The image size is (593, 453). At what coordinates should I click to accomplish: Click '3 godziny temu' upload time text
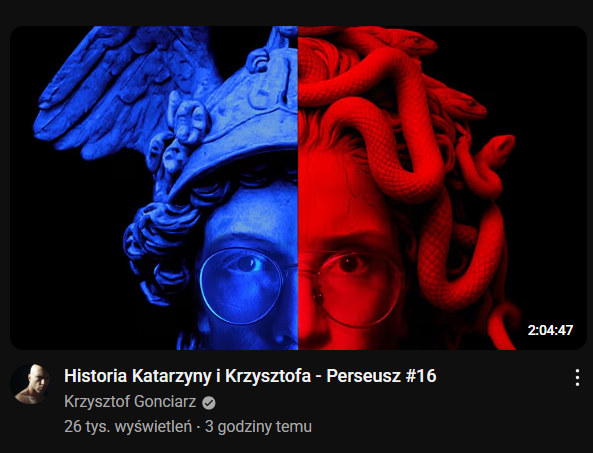click(258, 427)
